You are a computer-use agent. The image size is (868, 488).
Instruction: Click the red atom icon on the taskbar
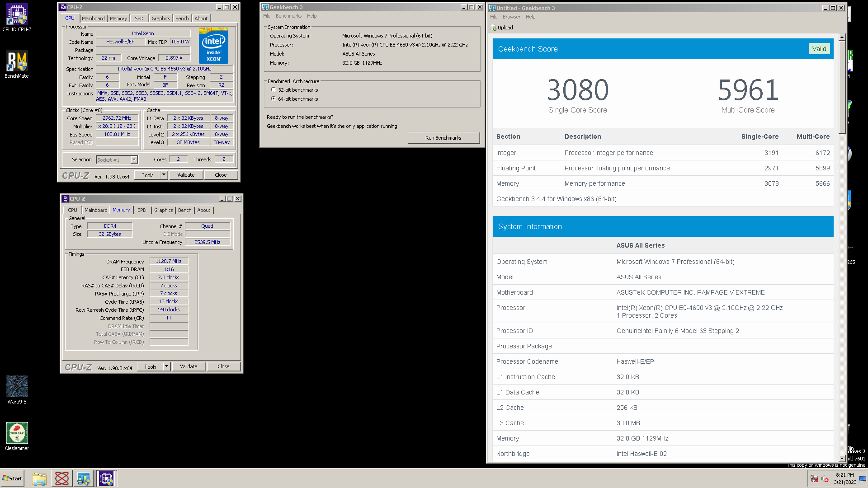pos(61,479)
